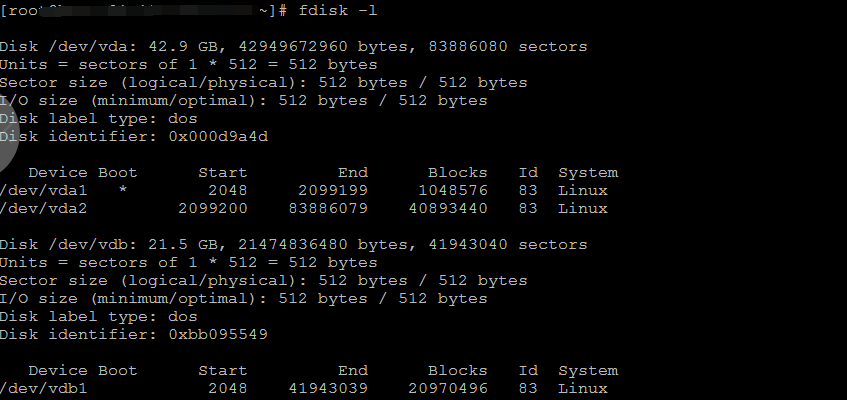Click disk identifier 0x000d9a4d
847x400 pixels.
tap(218, 137)
